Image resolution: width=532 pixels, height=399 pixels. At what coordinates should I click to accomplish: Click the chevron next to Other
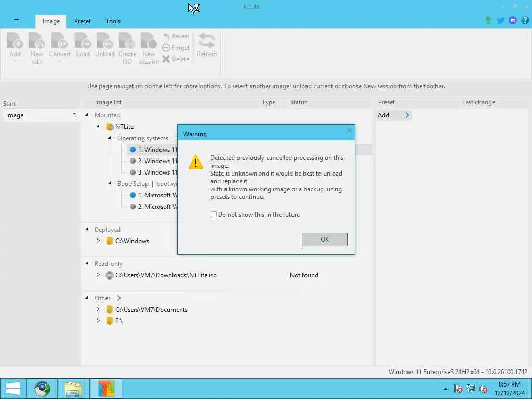119,298
